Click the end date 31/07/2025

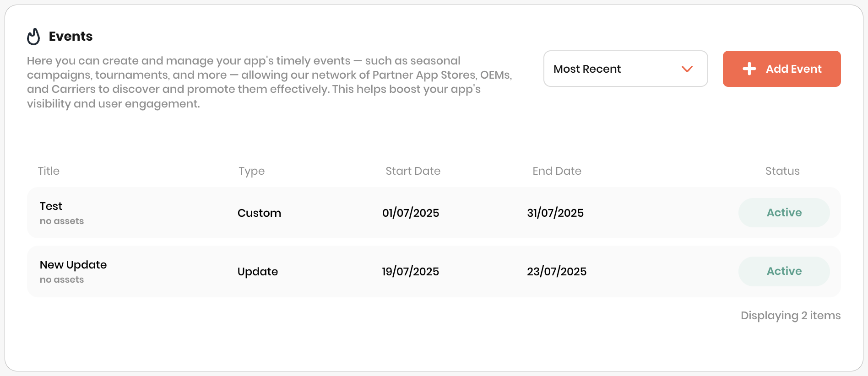pos(555,213)
